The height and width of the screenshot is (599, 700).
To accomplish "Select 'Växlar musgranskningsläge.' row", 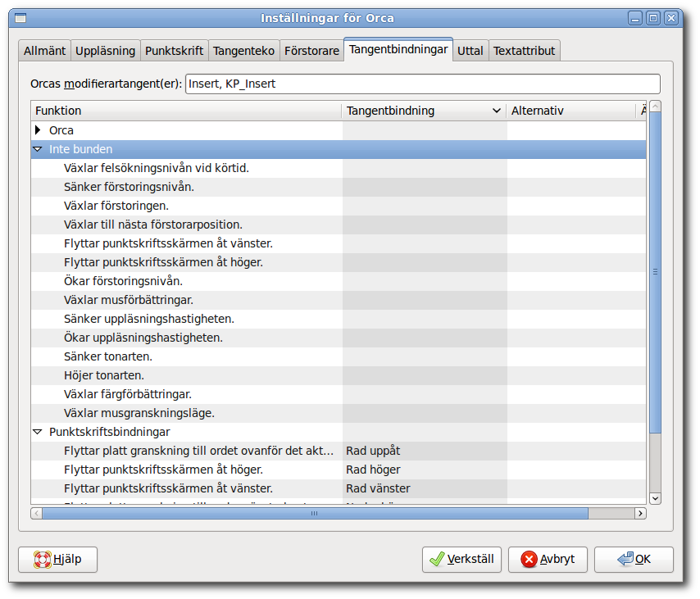I will [339, 413].
